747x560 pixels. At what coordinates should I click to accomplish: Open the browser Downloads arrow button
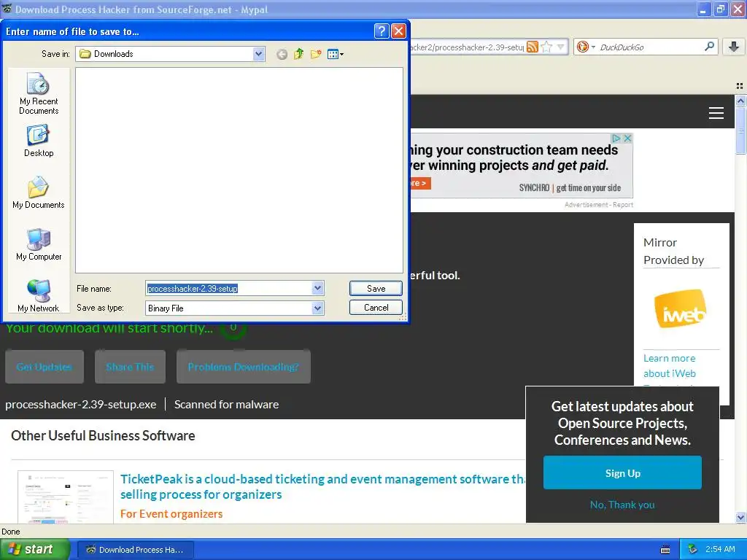tap(734, 47)
